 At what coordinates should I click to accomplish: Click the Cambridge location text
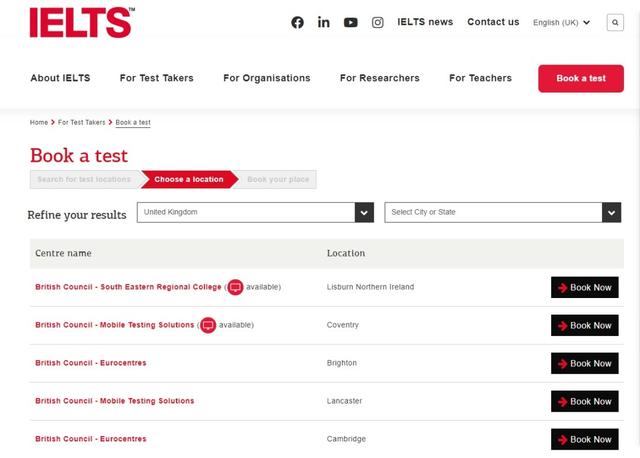click(346, 439)
